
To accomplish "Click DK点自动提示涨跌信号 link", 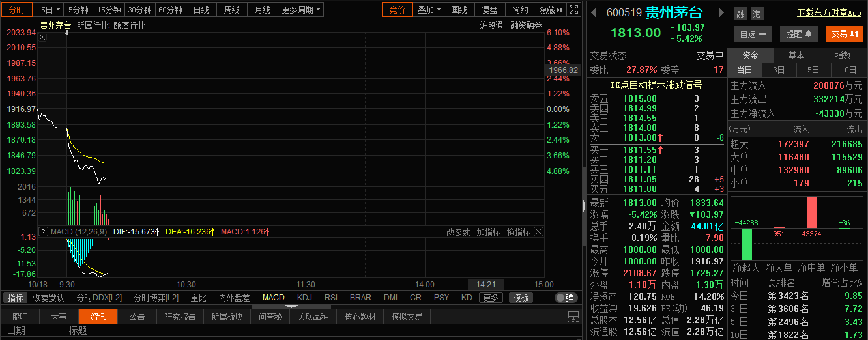I will point(656,85).
